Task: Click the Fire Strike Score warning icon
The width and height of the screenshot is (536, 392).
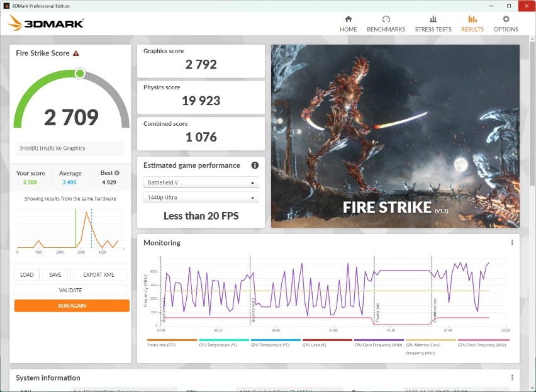Action: (x=76, y=53)
